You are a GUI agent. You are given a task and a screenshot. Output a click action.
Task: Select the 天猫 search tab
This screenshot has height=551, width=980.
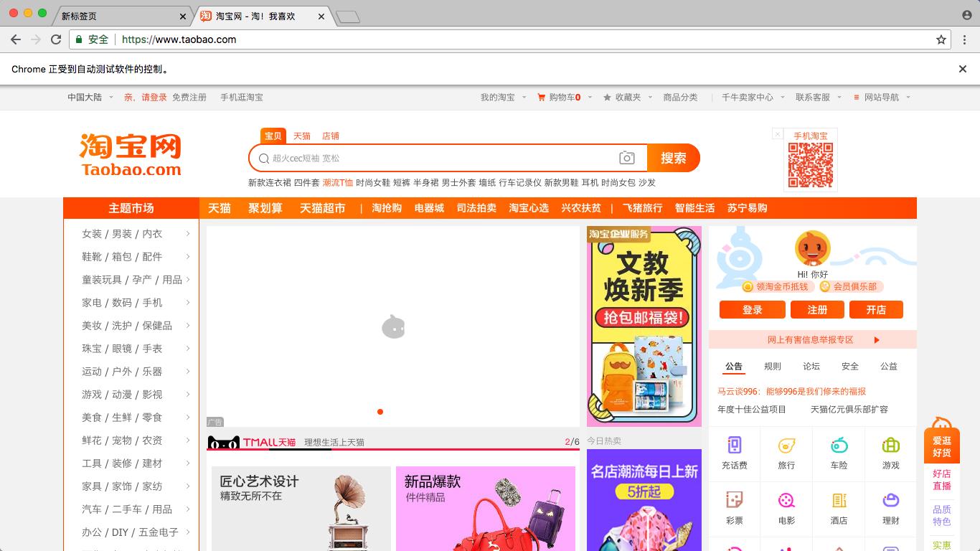coord(302,136)
